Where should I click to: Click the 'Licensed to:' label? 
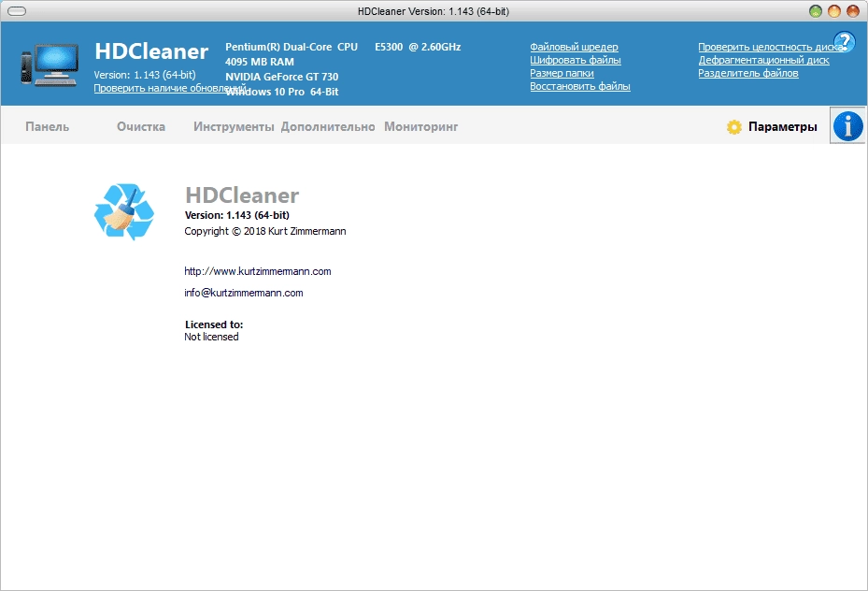(214, 324)
